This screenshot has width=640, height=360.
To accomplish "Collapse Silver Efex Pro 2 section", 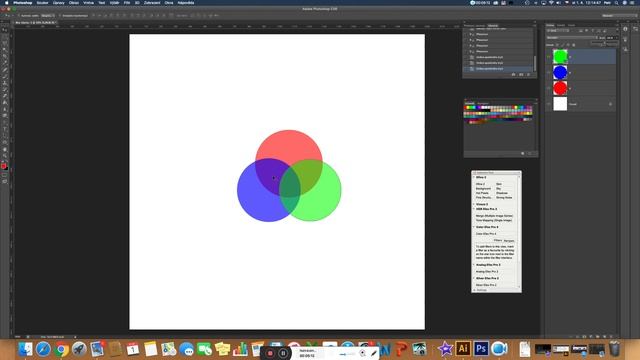I will click(474, 278).
